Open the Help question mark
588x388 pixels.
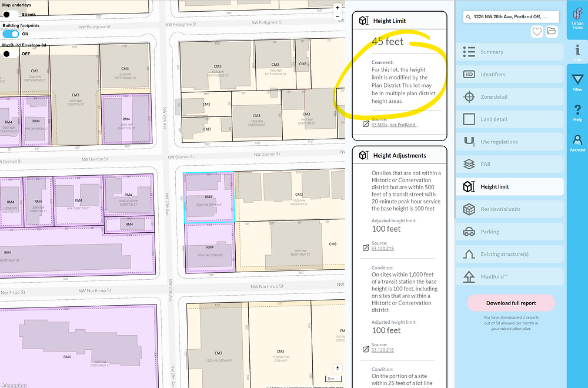(x=577, y=113)
